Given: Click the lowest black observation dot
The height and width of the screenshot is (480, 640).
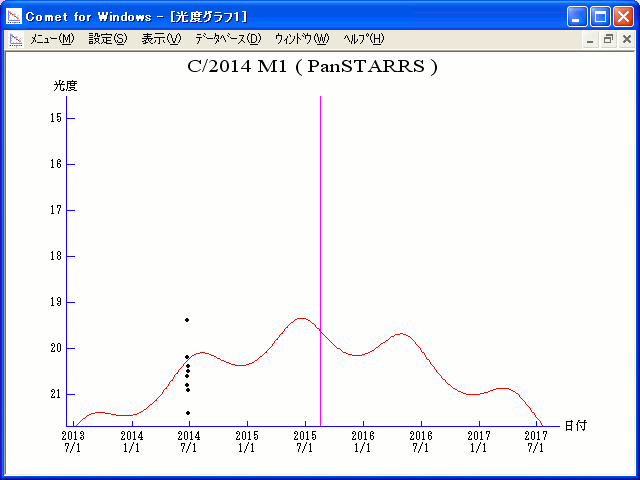Looking at the screenshot, I should [188, 413].
